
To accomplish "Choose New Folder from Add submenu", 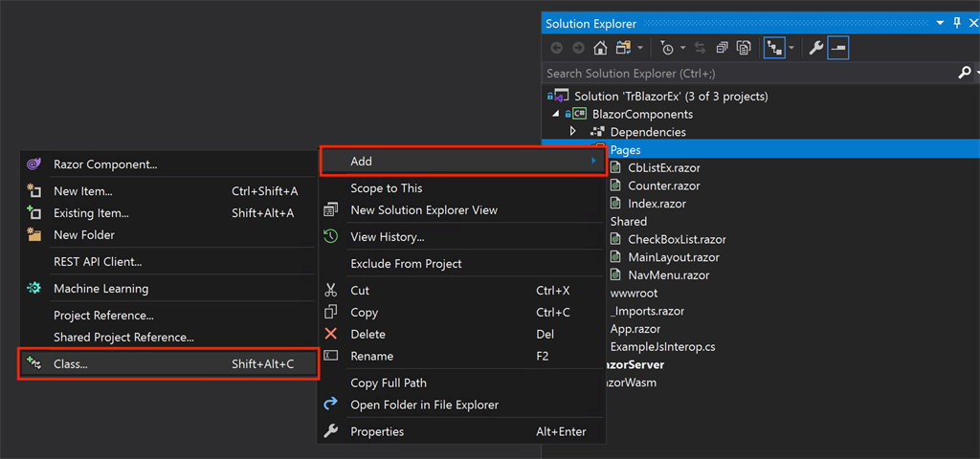I will [168, 235].
